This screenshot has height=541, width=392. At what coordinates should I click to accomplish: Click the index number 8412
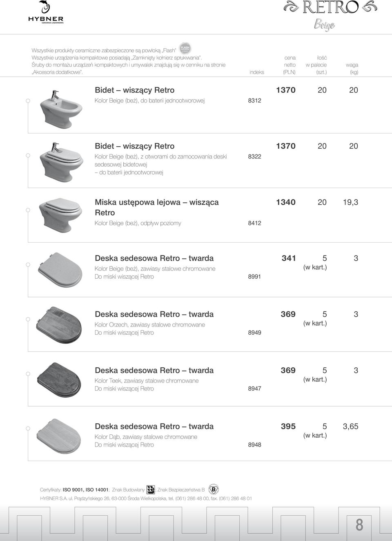point(254,224)
